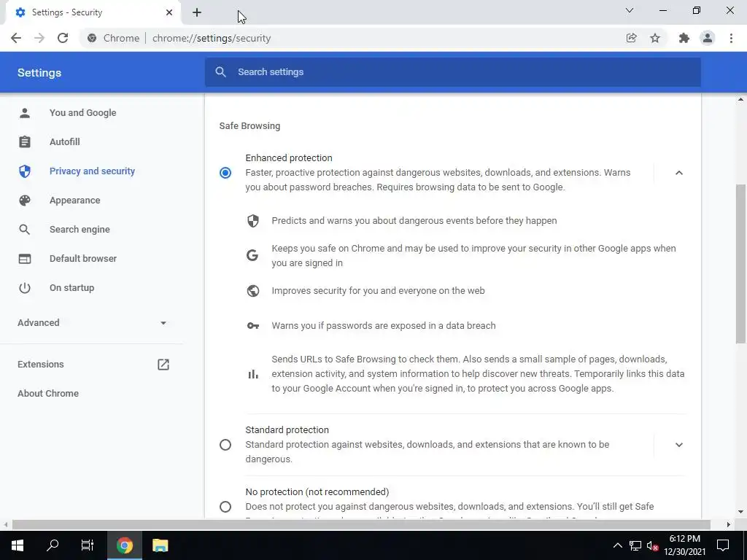Click the Safe Browsing heading
The height and width of the screenshot is (560, 747).
[x=249, y=126]
